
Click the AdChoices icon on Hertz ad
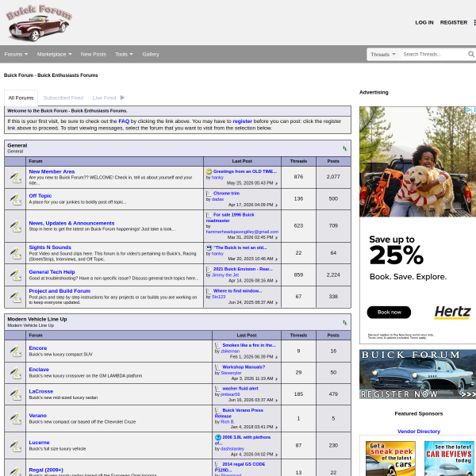469,109
